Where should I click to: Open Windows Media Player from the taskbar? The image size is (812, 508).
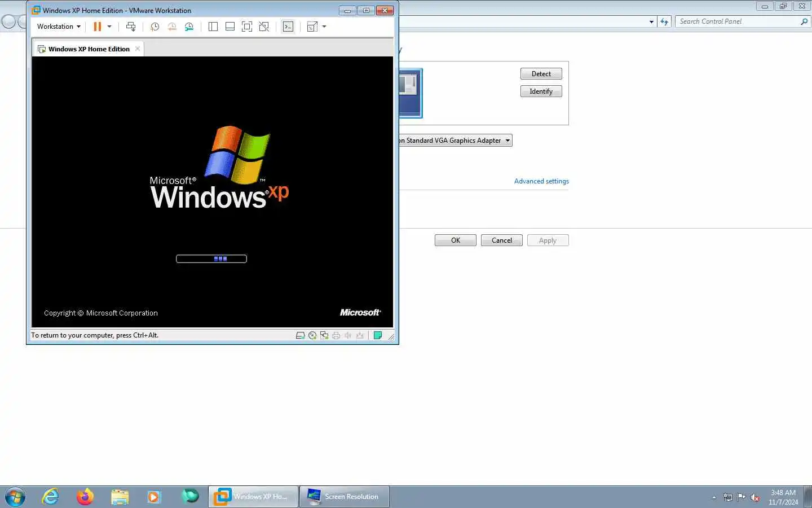pyautogui.click(x=154, y=497)
